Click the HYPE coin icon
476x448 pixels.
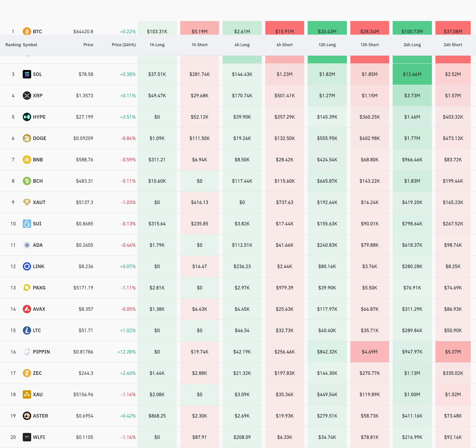point(27,117)
